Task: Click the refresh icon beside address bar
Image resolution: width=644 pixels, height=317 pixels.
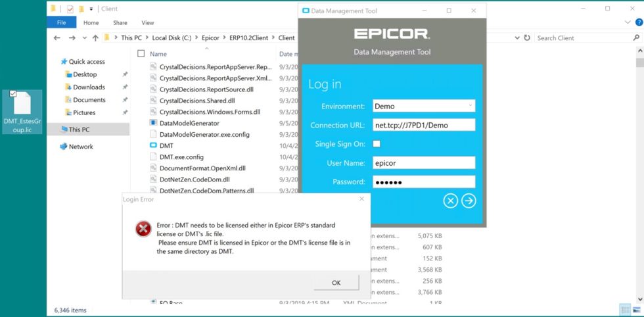Action: [527, 38]
